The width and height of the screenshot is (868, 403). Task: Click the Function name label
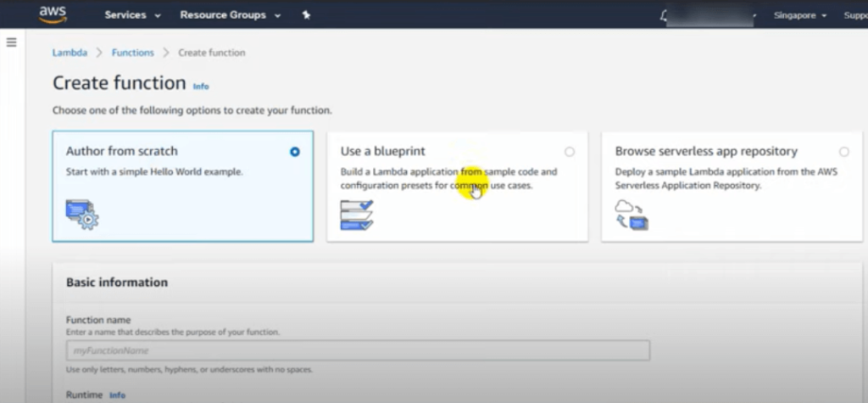[x=98, y=320]
